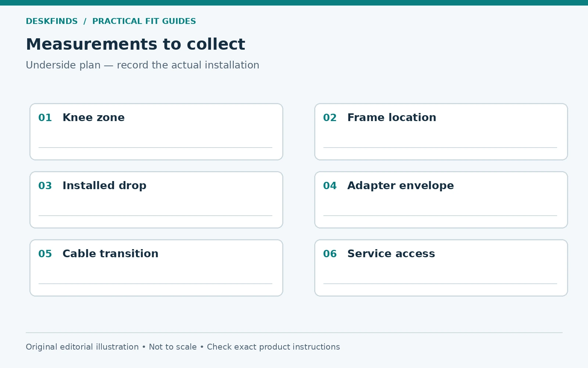This screenshot has width=588, height=368.
Task: Click the 05 number label
Action: click(45, 254)
